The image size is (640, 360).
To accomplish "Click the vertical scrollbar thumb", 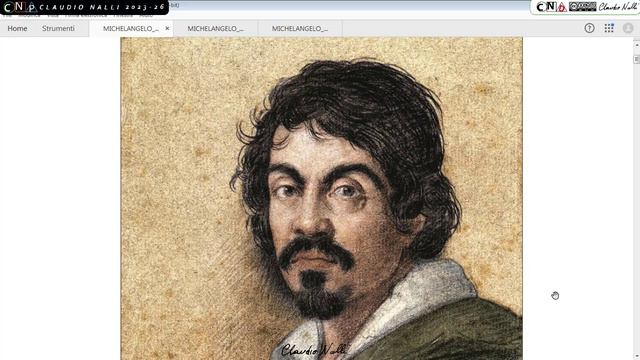I will click(x=636, y=60).
